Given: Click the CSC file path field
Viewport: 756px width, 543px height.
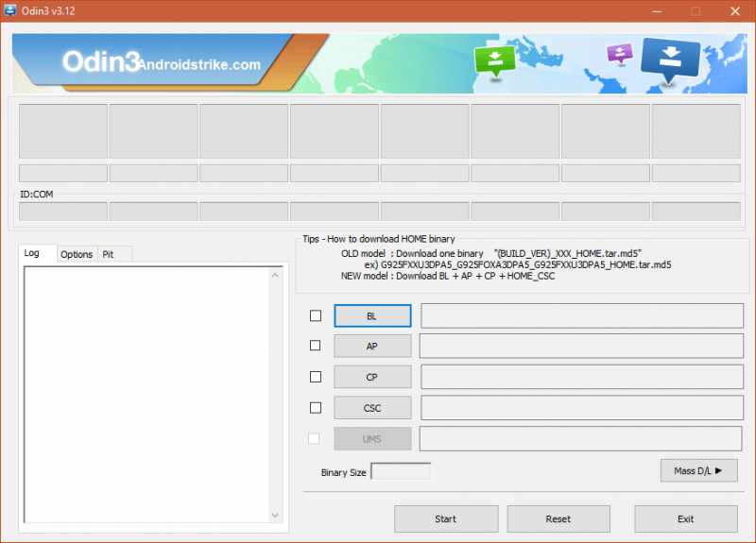Looking at the screenshot, I should 582,408.
